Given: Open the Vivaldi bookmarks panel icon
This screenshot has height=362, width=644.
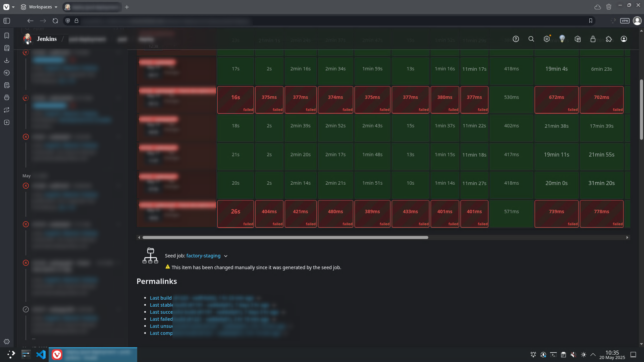Looking at the screenshot, I should pos(7,36).
